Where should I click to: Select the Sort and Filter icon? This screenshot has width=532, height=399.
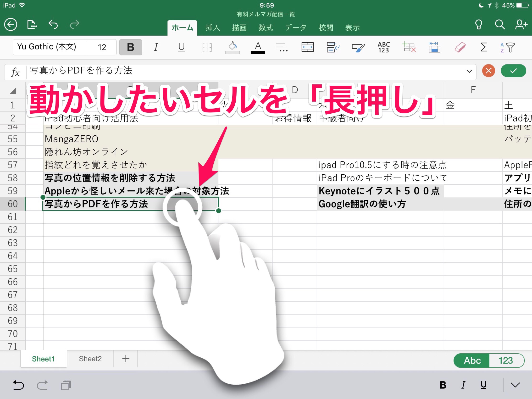tap(507, 47)
